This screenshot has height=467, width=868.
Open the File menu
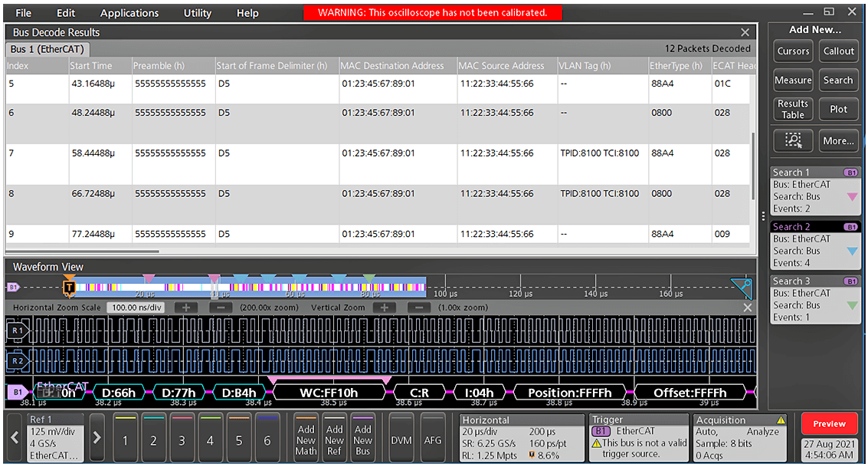pyautogui.click(x=23, y=13)
